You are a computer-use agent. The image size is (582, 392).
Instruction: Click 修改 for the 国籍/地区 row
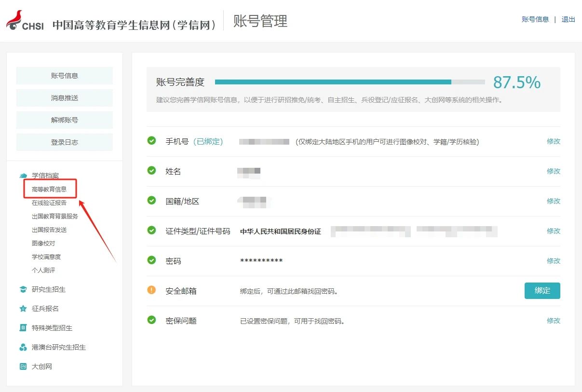pyautogui.click(x=554, y=201)
